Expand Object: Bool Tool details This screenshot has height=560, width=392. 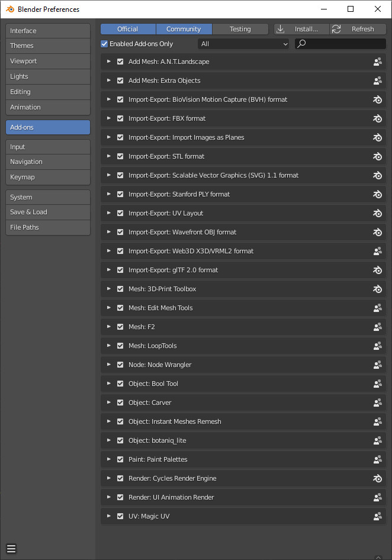[109, 383]
